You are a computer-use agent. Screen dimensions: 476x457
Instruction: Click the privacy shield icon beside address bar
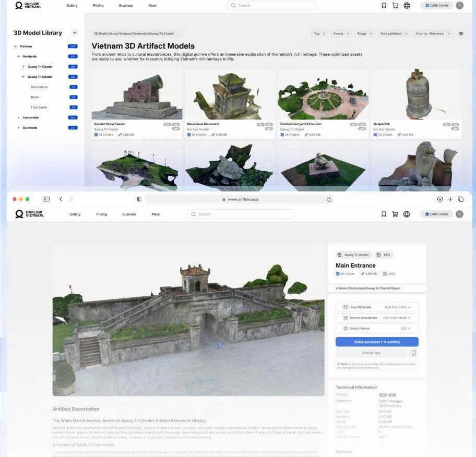139,199
